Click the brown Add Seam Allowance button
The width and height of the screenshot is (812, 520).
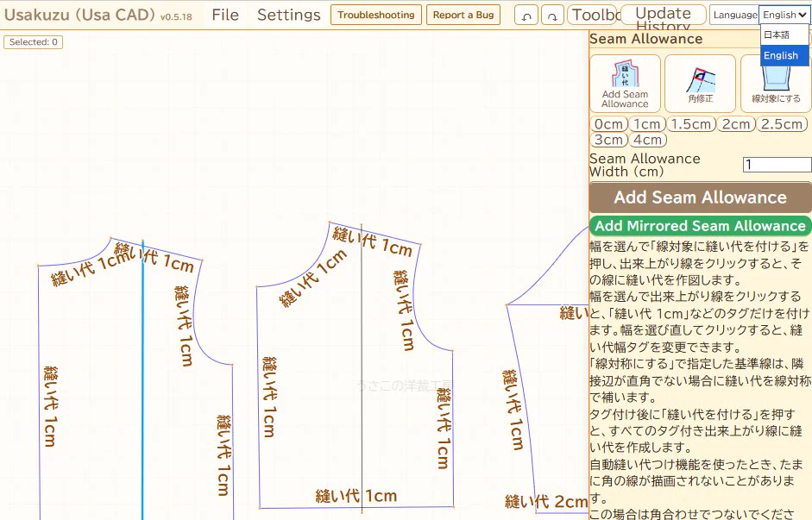[700, 197]
